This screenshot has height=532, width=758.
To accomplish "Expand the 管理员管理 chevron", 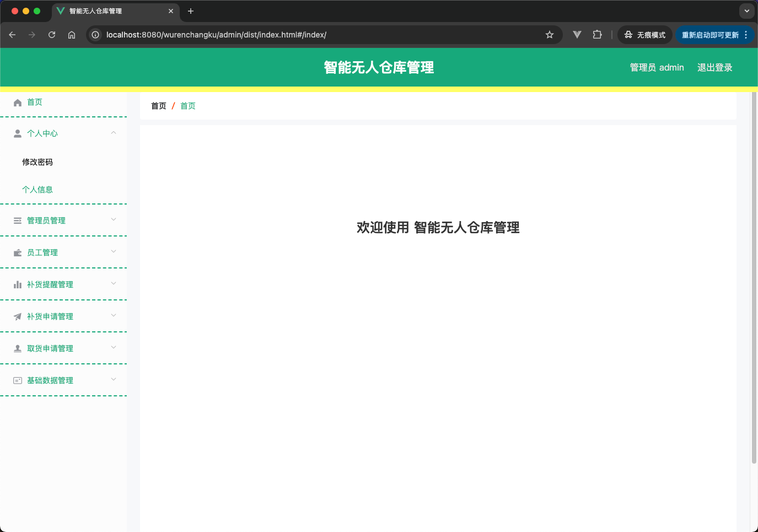I will pos(114,219).
